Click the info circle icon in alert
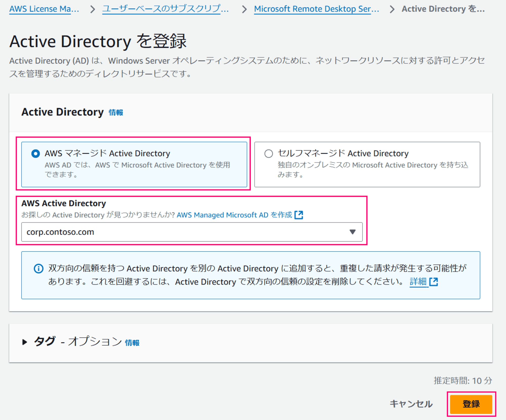The height and width of the screenshot is (420, 506). [x=38, y=268]
